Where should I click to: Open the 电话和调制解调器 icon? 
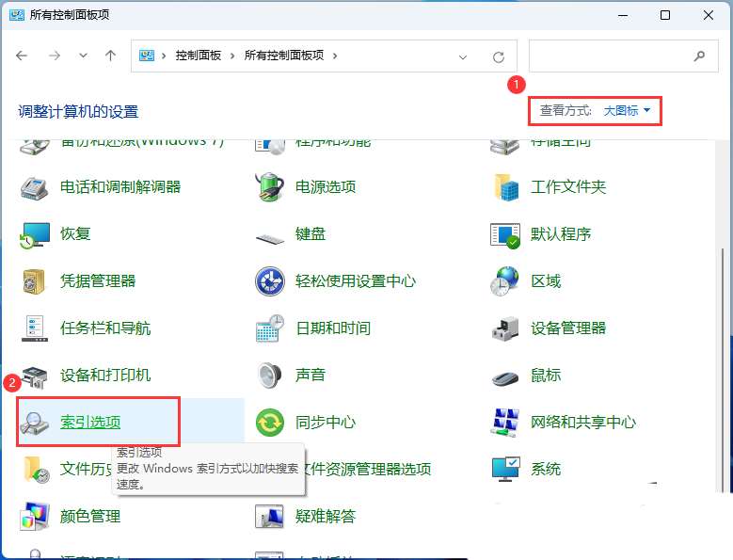click(34, 187)
